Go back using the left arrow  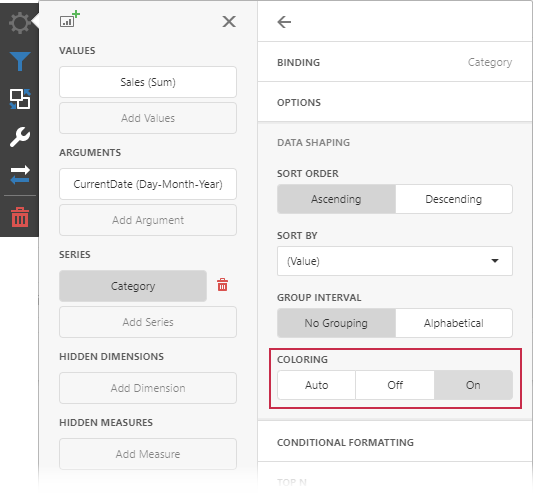pyautogui.click(x=284, y=22)
